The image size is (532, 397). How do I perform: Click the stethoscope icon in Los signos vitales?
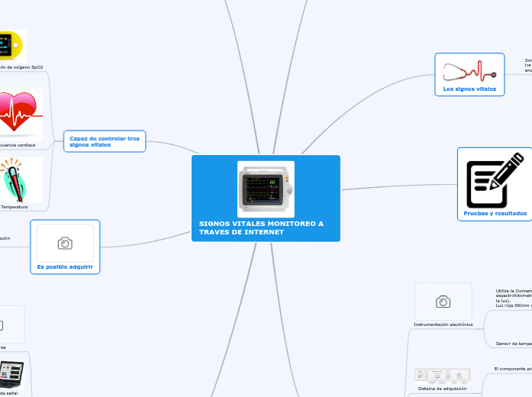(469, 71)
